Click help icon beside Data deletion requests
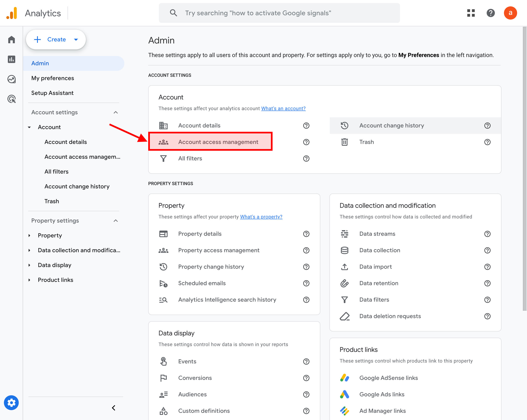This screenshot has width=527, height=420. click(487, 316)
